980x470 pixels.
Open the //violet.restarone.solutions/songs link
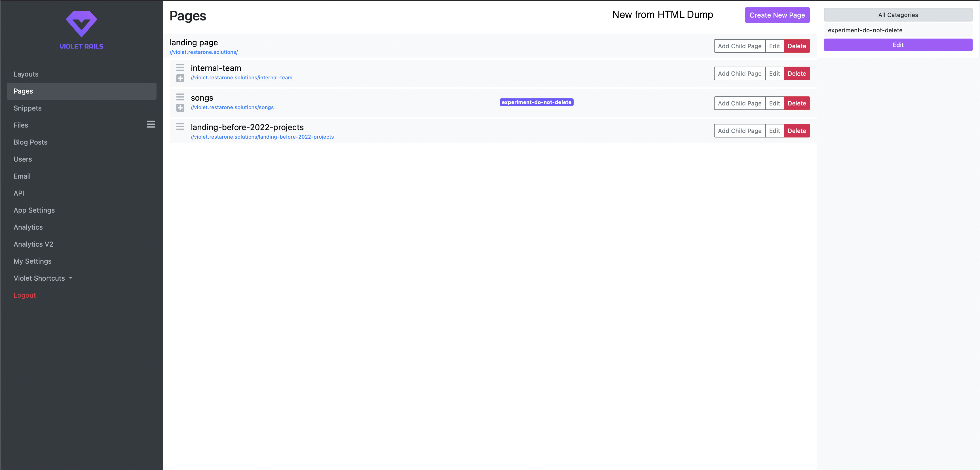(x=232, y=107)
